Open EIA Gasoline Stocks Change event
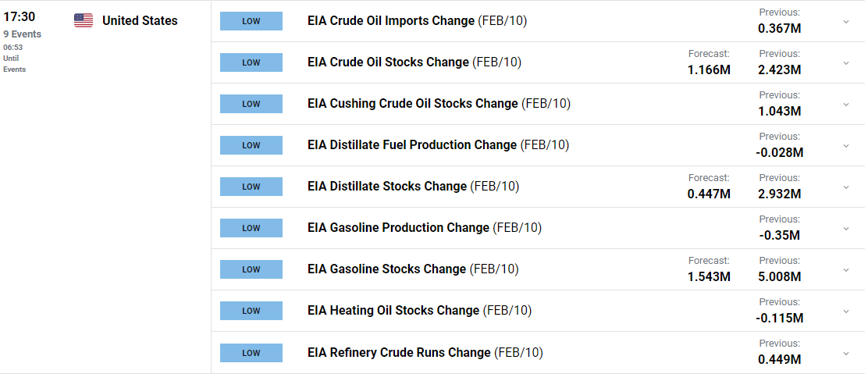This screenshot has width=868, height=374. 387,269
